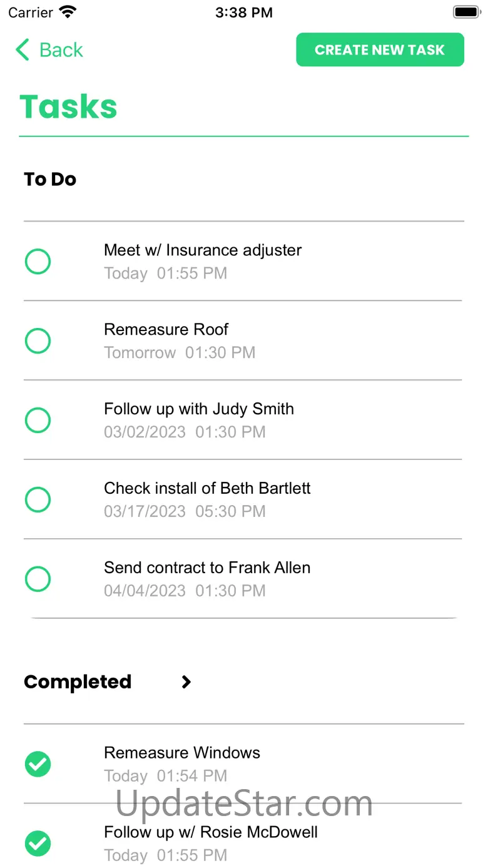The width and height of the screenshot is (488, 868).
Task: Click the CREATE NEW TASK button
Action: point(380,49)
